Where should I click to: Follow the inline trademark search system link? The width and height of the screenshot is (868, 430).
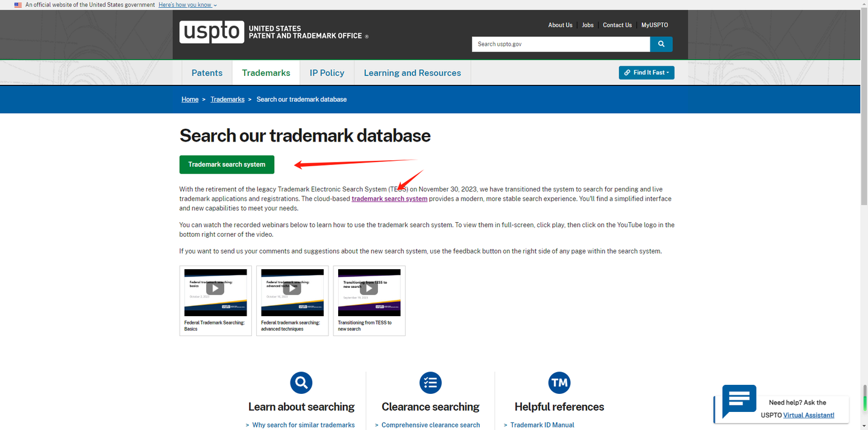pyautogui.click(x=389, y=199)
